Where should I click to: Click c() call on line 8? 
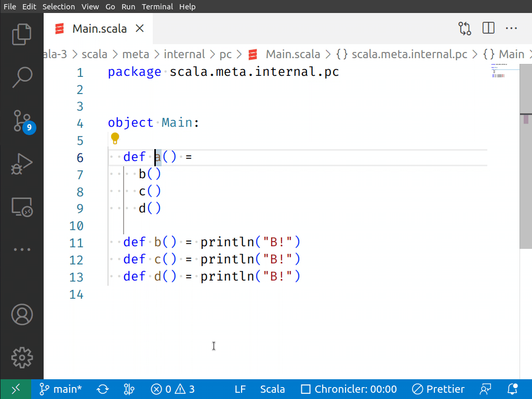150,191
